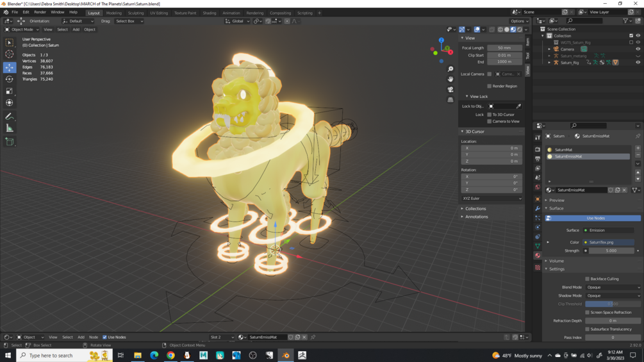
Task: Open Modifier properties wrench icon
Action: click(538, 208)
